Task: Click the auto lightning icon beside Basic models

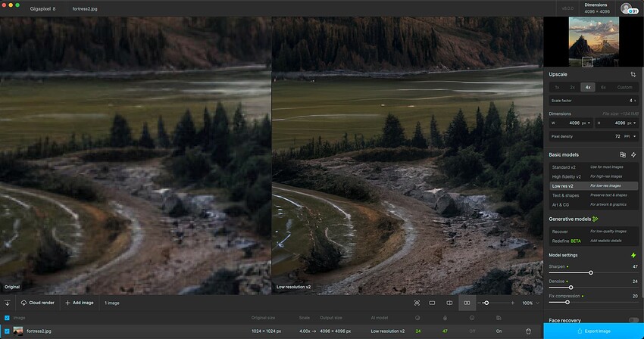Action: click(x=633, y=154)
